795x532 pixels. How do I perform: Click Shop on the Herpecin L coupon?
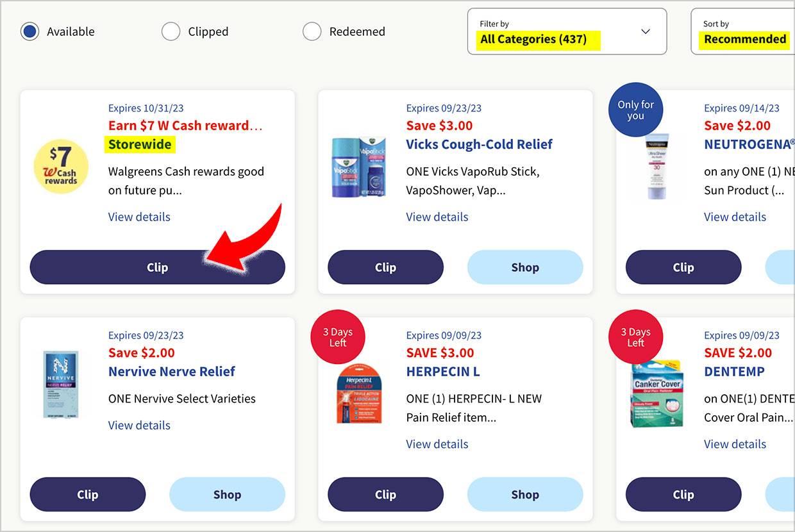point(525,494)
